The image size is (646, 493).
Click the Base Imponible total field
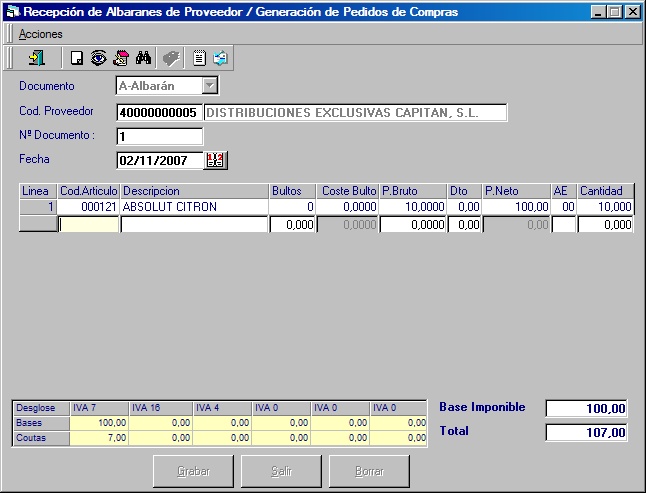point(586,409)
